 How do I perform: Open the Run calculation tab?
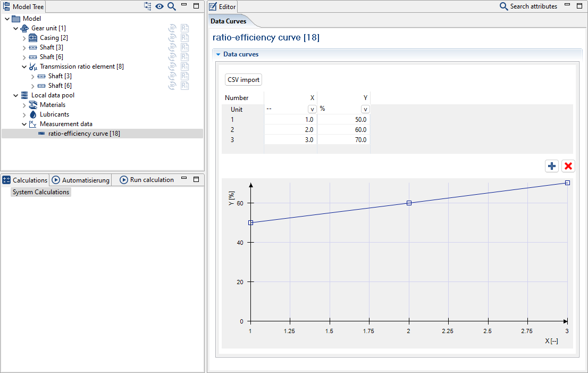[147, 180]
